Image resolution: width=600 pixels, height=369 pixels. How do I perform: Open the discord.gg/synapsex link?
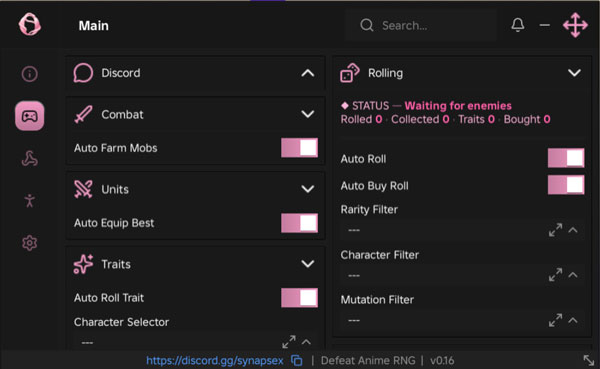215,361
